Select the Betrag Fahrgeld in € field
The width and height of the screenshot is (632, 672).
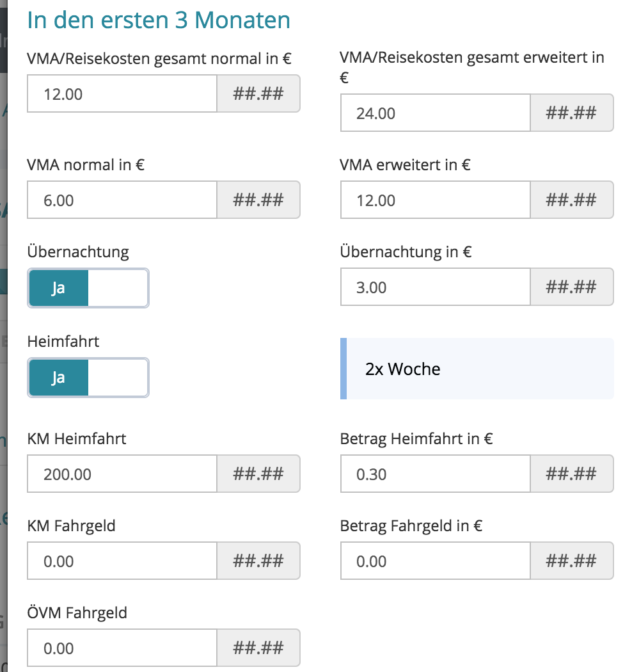click(435, 561)
